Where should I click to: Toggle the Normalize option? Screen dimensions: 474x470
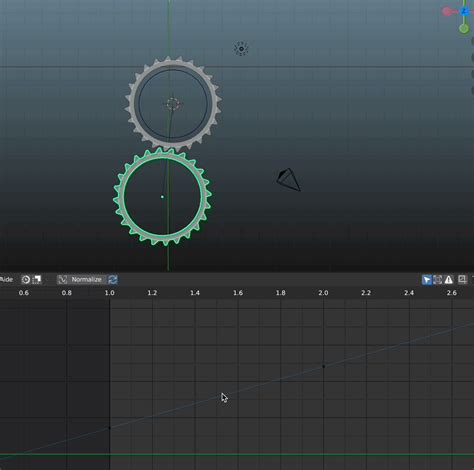coord(86,279)
